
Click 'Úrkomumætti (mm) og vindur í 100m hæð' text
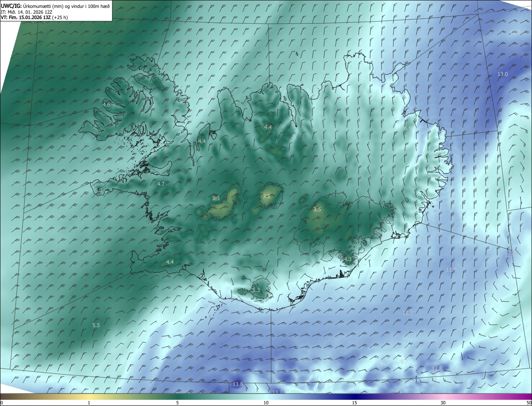66,6
